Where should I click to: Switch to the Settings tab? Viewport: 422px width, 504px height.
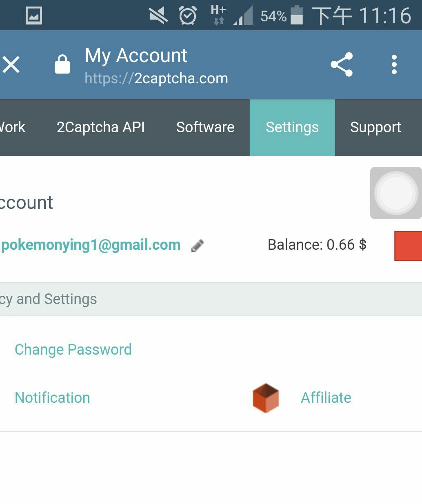pos(292,127)
